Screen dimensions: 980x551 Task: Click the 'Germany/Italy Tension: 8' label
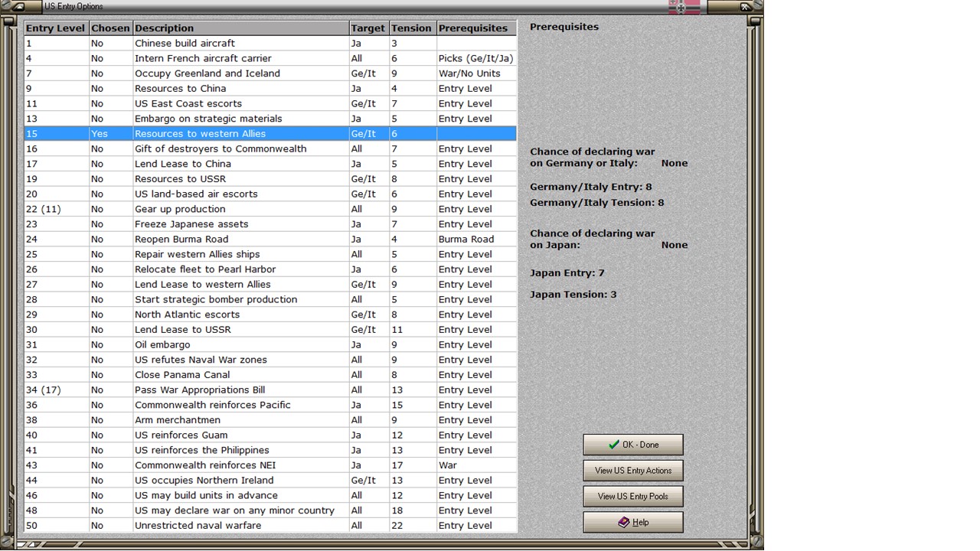[597, 203]
